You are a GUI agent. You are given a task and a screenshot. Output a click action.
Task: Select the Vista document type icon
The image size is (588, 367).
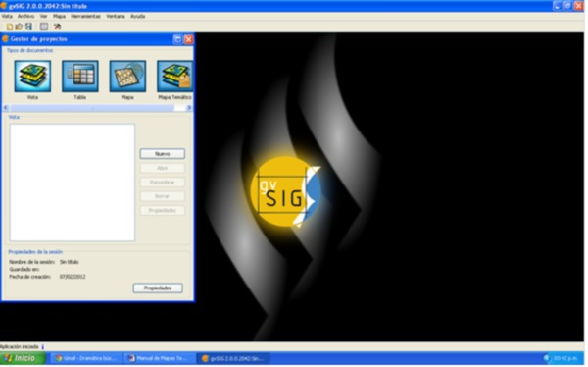pos(32,77)
